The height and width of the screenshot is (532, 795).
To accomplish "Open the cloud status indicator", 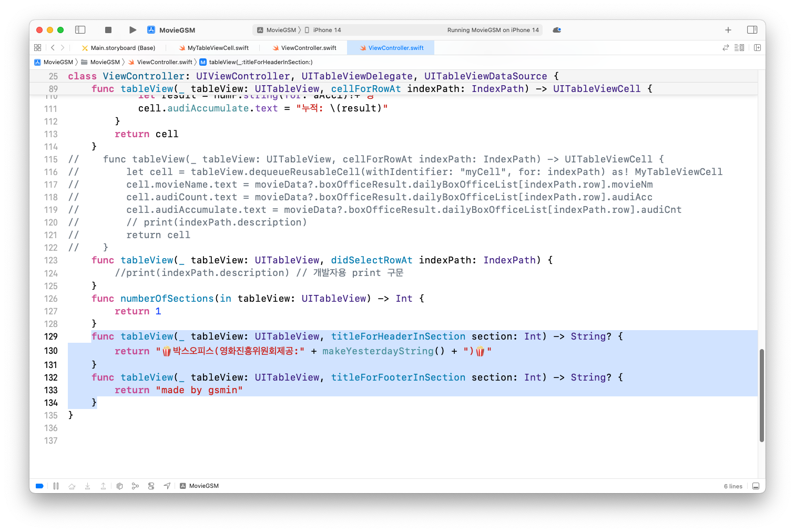I will click(x=557, y=30).
